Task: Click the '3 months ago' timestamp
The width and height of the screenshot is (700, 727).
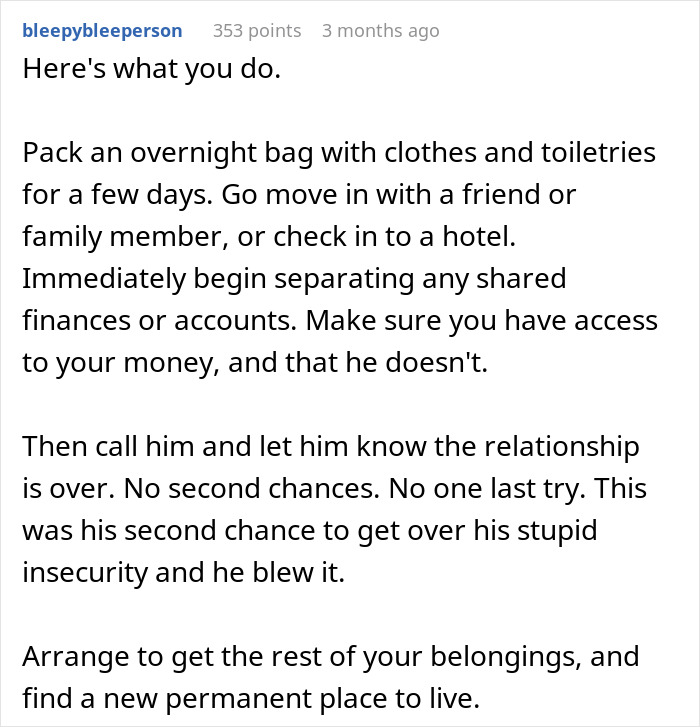Action: pyautogui.click(x=381, y=31)
